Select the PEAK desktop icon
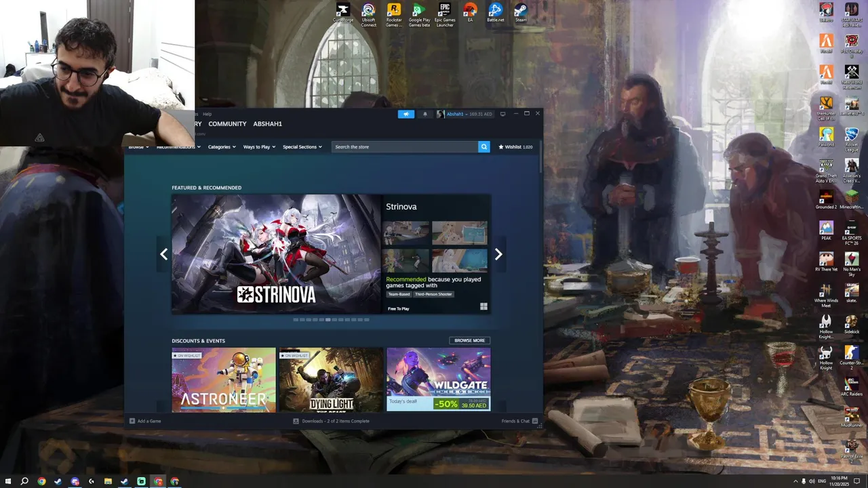The image size is (868, 488). pos(826,230)
